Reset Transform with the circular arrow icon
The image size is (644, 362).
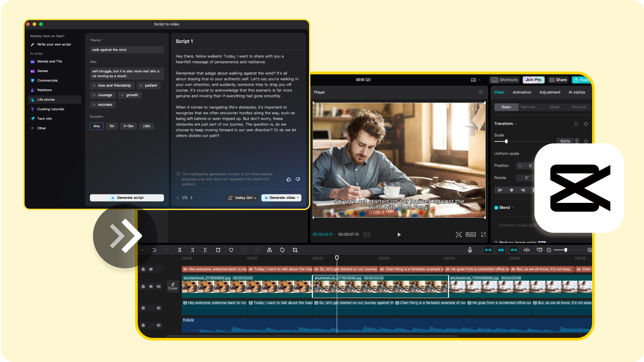pyautogui.click(x=576, y=124)
